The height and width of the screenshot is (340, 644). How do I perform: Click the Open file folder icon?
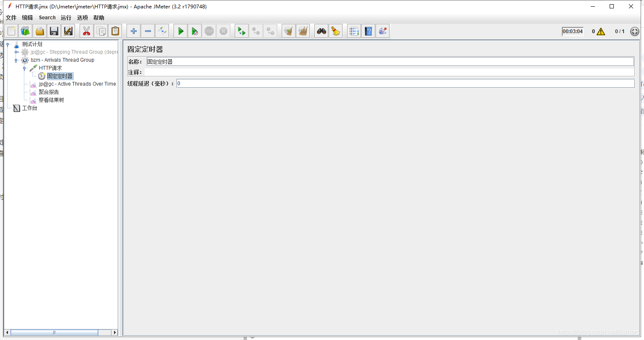[x=40, y=31]
